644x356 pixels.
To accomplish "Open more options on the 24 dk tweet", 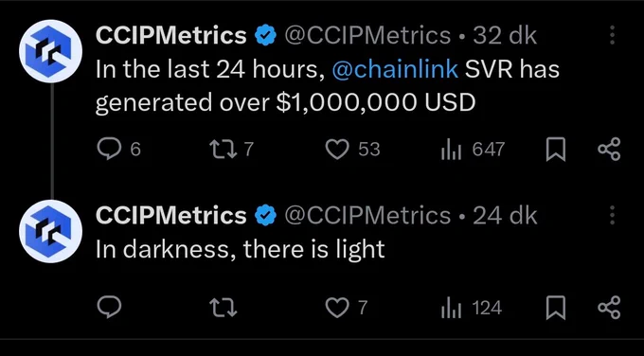I will coord(612,215).
